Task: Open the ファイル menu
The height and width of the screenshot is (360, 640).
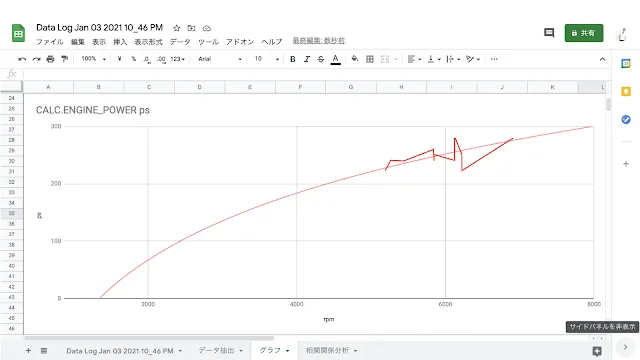Action: (x=50, y=42)
